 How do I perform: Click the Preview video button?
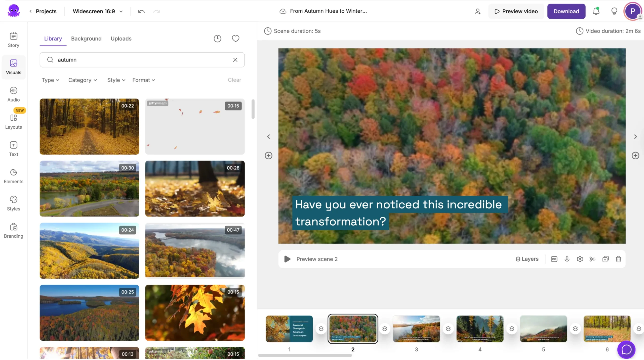[516, 11]
